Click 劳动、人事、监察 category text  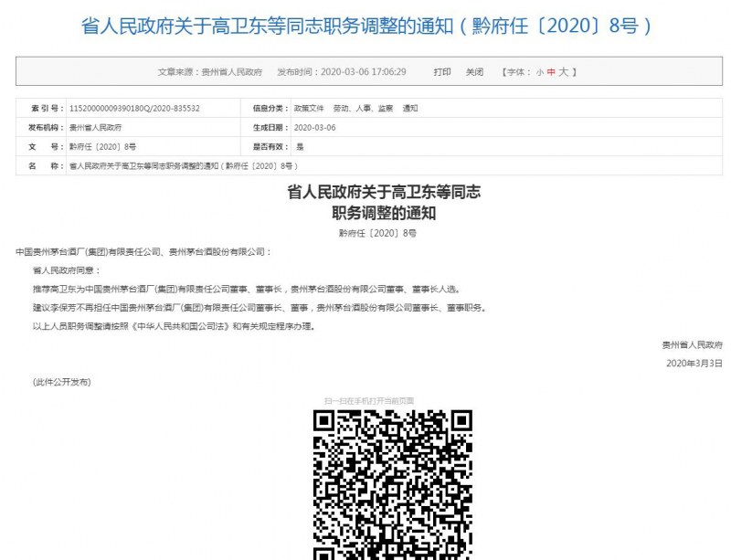(363, 108)
